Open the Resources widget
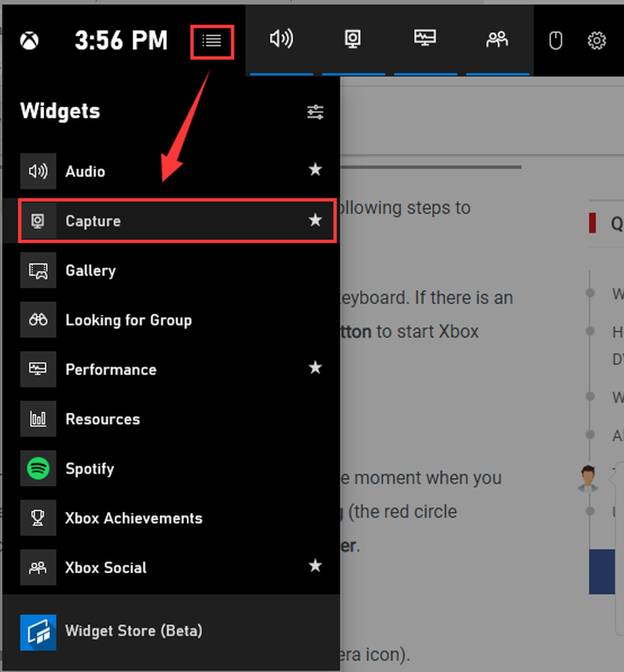624x672 pixels. point(171,419)
